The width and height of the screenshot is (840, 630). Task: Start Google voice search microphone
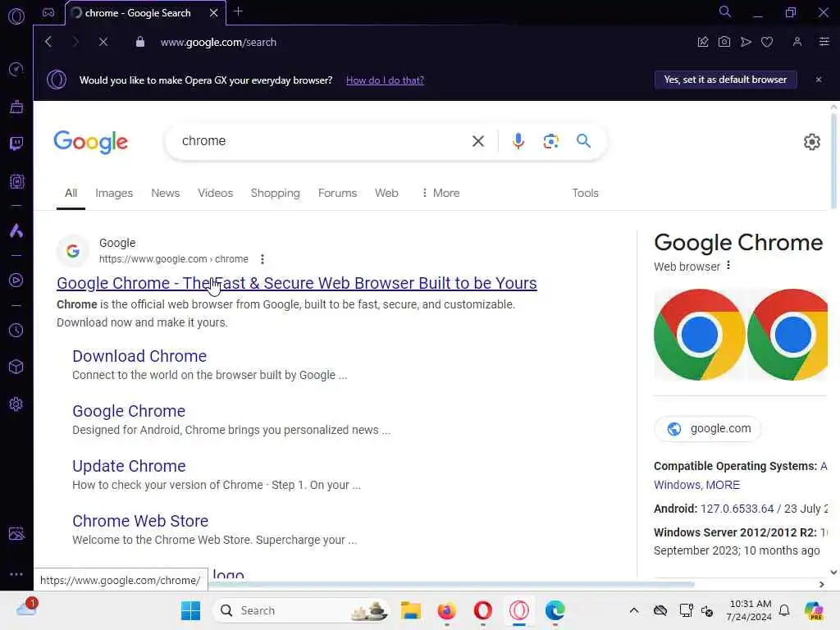[518, 141]
